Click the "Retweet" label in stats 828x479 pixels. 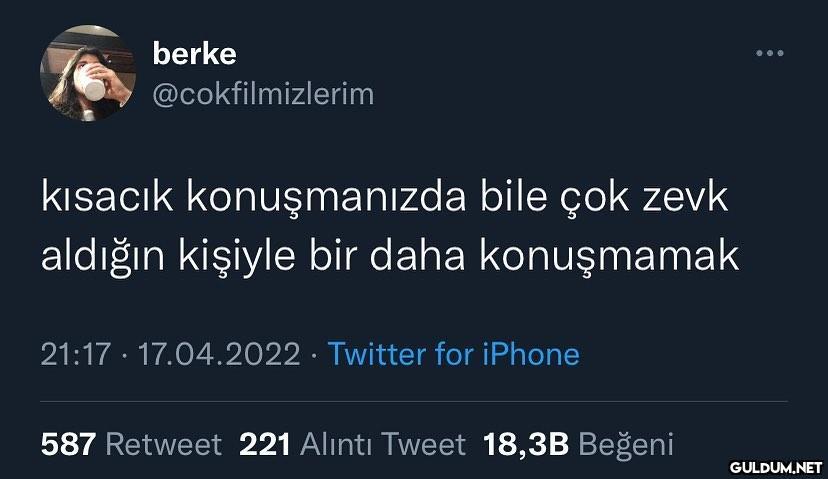coord(163,444)
